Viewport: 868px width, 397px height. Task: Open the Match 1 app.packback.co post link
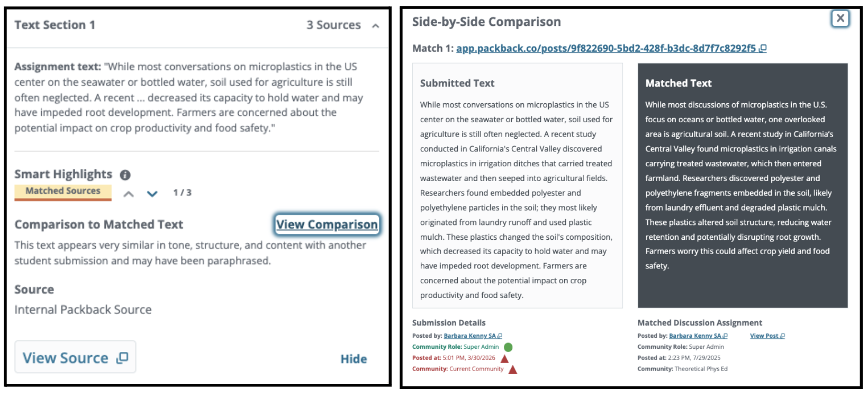tap(606, 49)
